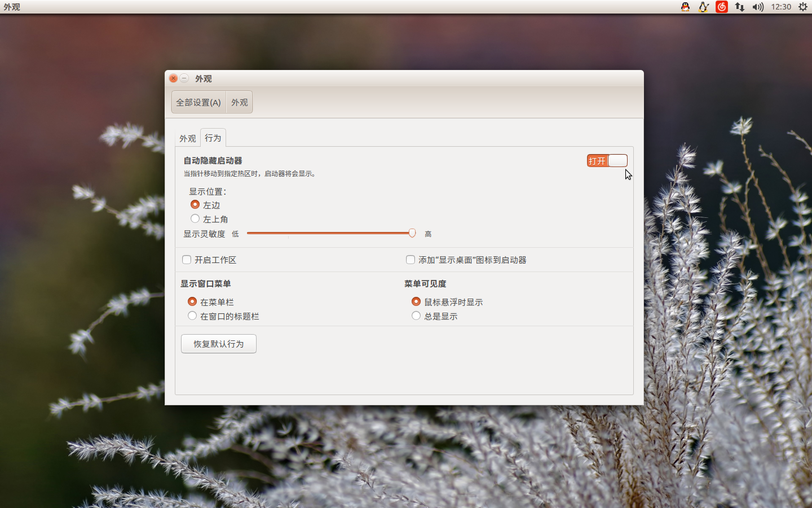The height and width of the screenshot is (508, 812).
Task: Click the 显示位置: label
Action: 208,192
